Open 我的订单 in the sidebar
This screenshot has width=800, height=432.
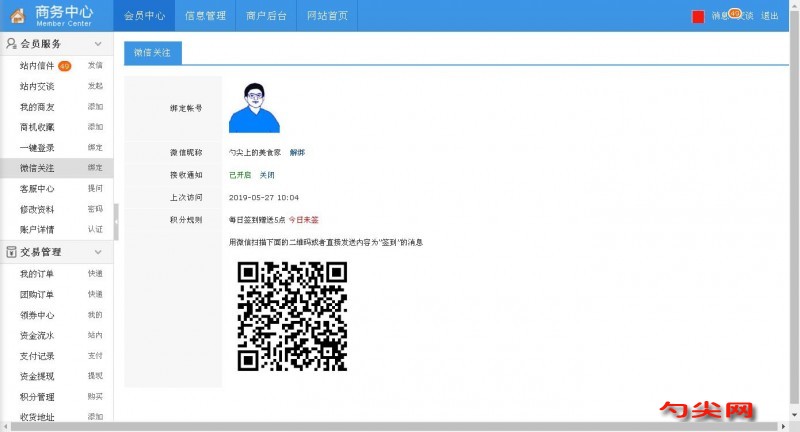pyautogui.click(x=37, y=274)
